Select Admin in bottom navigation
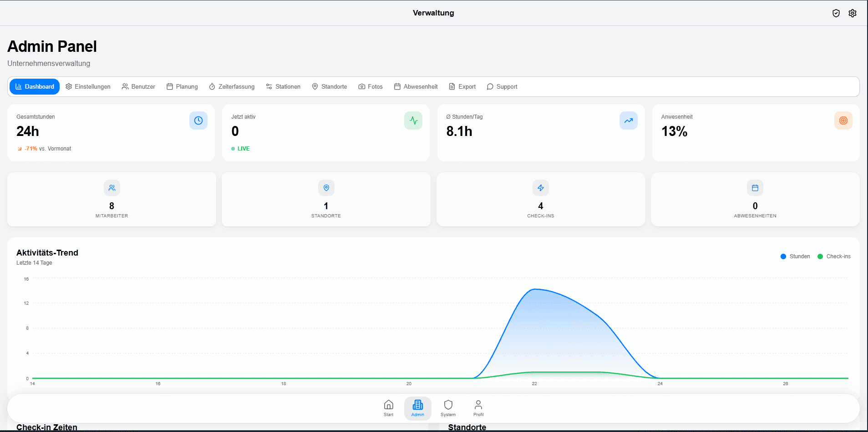The width and height of the screenshot is (868, 432). pyautogui.click(x=418, y=408)
